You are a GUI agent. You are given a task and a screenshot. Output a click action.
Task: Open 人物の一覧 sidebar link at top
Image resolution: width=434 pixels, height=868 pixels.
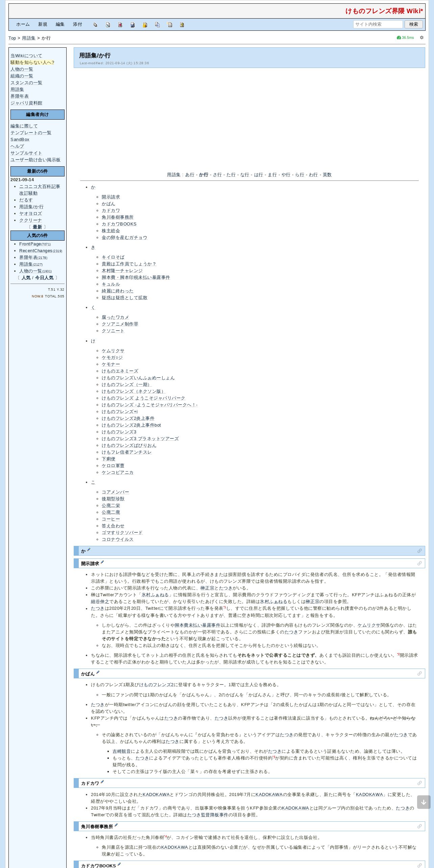22,69
